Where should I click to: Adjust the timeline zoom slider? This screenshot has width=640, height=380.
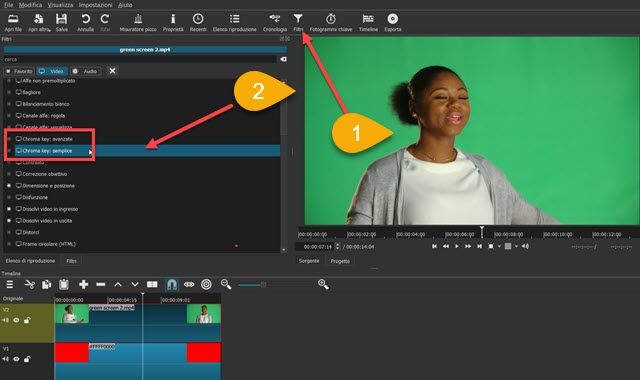[263, 284]
